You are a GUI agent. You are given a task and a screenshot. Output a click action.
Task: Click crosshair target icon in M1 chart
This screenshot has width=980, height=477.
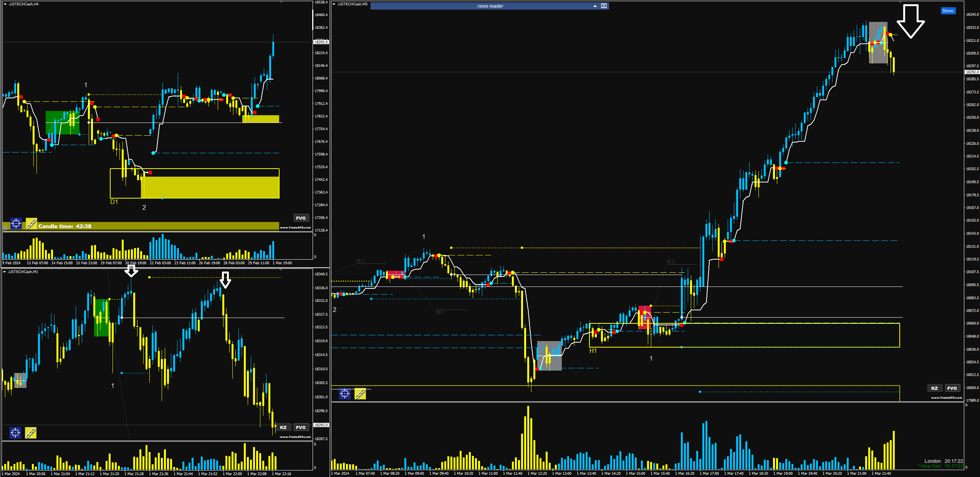(x=15, y=433)
